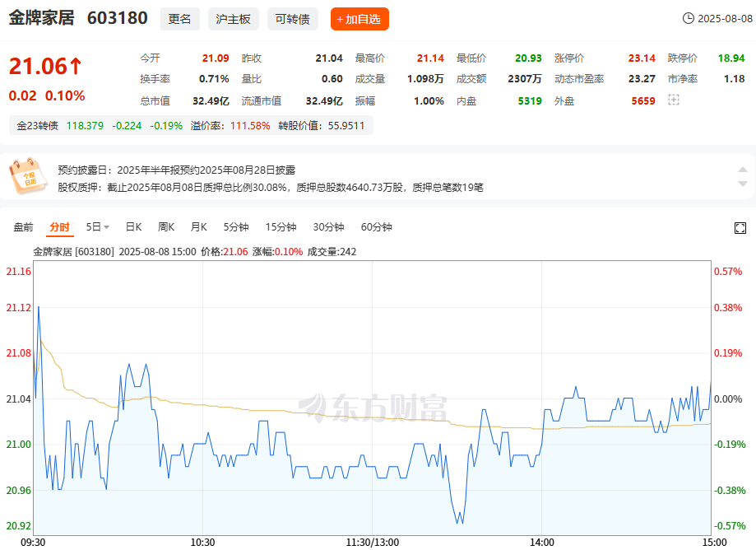The height and width of the screenshot is (550, 756).
Task: Open the 5分钟 chart tab
Action: (236, 226)
